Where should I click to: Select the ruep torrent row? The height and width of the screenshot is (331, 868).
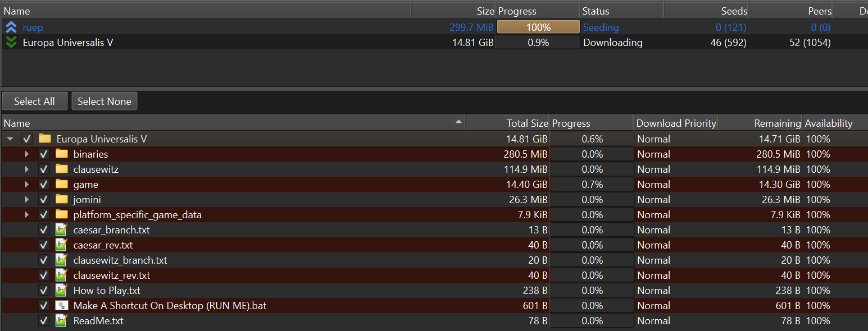click(434, 27)
